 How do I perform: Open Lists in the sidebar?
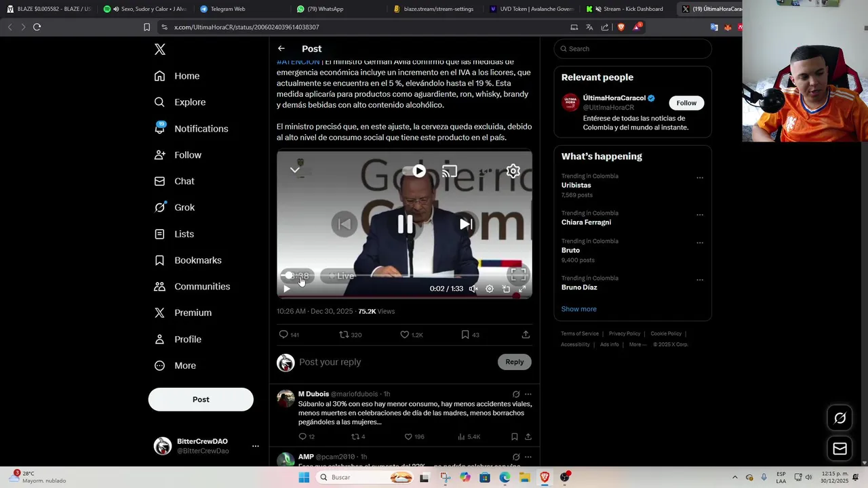174,234
